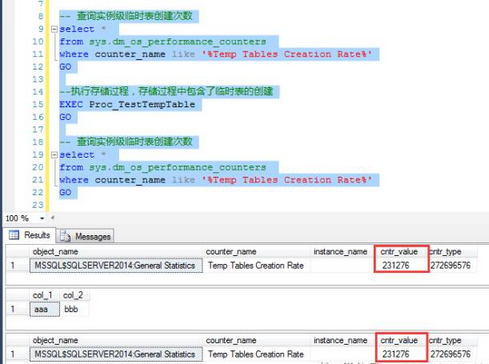The height and width of the screenshot is (364, 489).
Task: Select the last grid's 231276 value cell
Action: click(401, 354)
